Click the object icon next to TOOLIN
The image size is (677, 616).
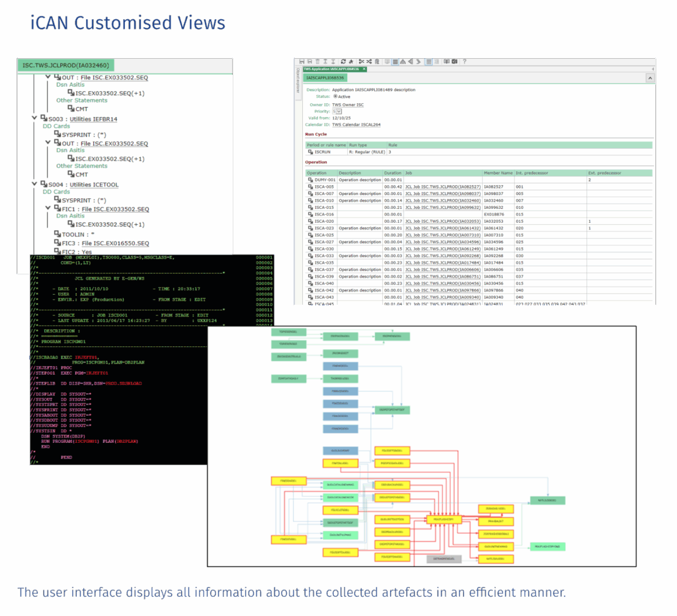[x=57, y=235]
